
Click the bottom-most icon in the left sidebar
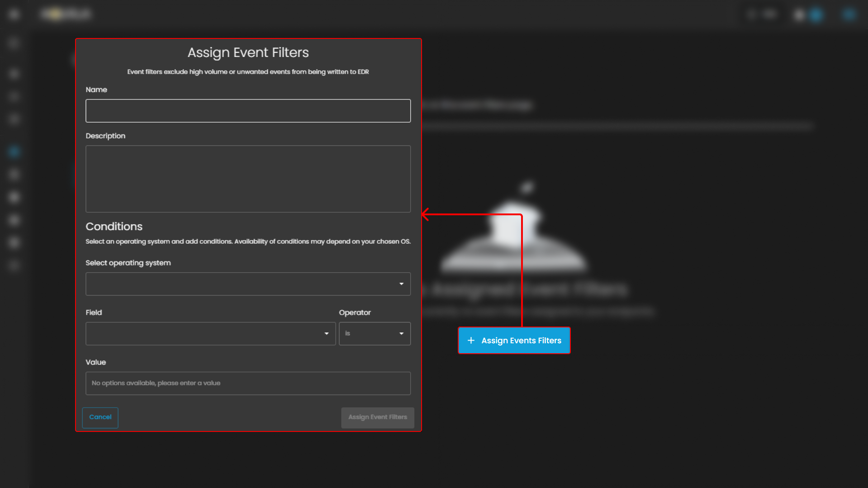(14, 265)
